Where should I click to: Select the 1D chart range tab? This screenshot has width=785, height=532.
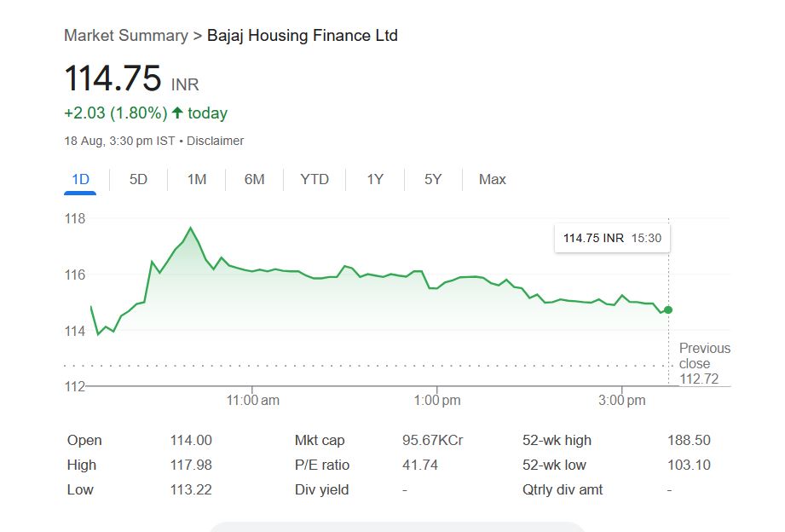coord(80,179)
